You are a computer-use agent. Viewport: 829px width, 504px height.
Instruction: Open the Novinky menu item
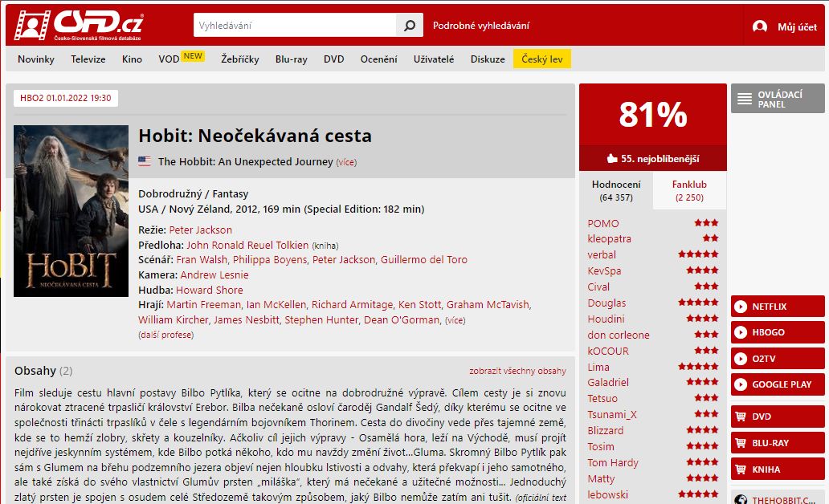pyautogui.click(x=36, y=59)
